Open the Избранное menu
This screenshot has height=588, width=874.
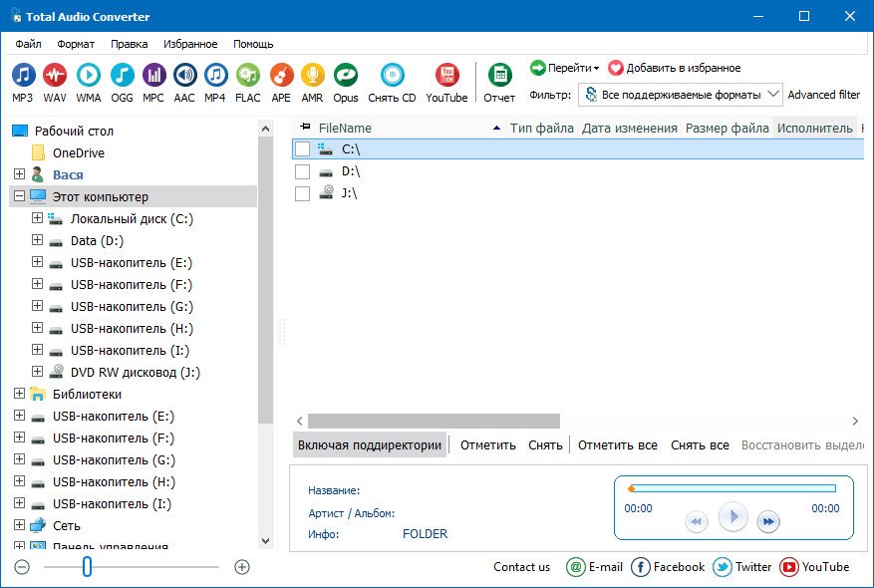(x=190, y=44)
